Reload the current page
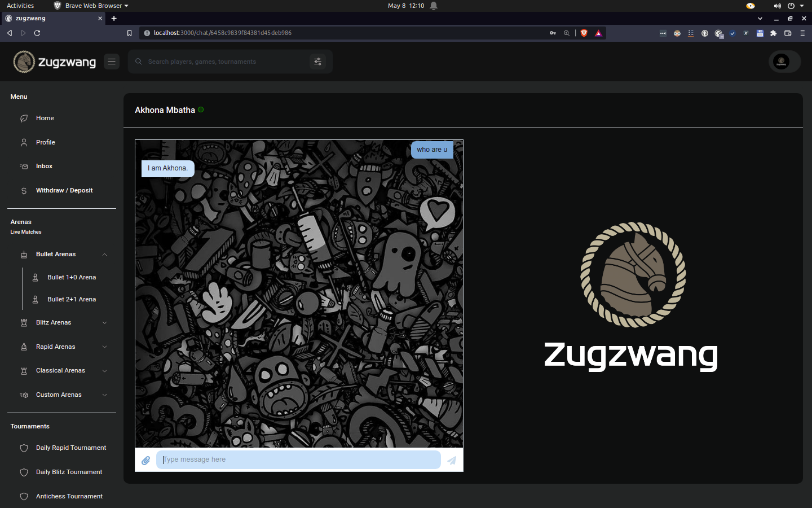 (x=37, y=33)
